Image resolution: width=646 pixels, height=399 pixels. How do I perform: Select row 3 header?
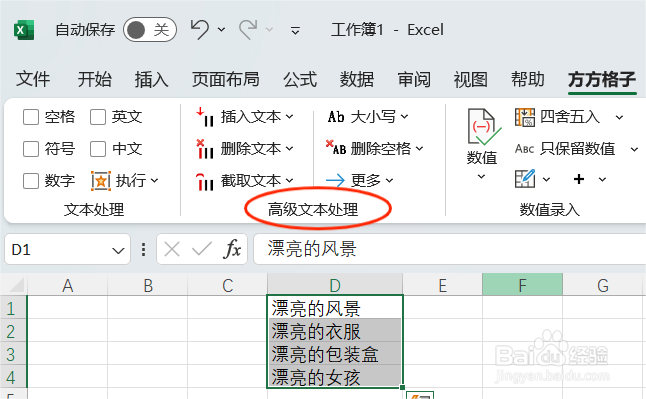pyautogui.click(x=12, y=354)
